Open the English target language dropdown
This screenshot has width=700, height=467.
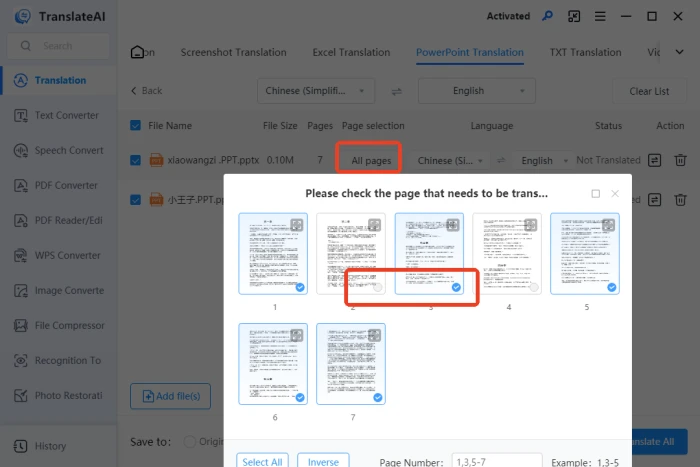pyautogui.click(x=476, y=91)
